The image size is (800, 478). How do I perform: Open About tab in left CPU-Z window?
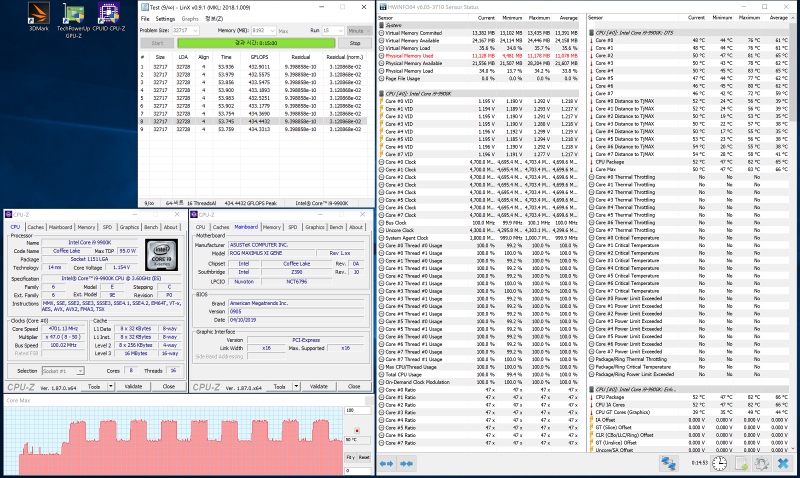[x=170, y=227]
